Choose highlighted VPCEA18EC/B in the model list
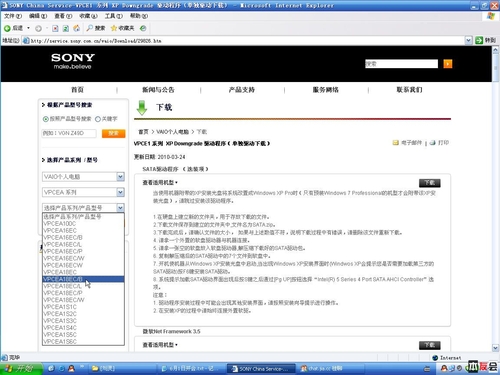This screenshot has height=375, width=500. [x=83, y=279]
